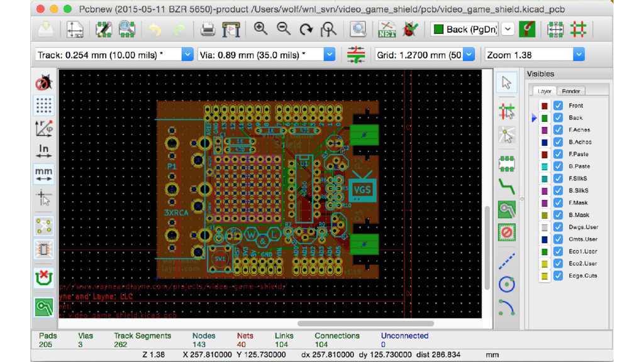
Task: Print the board
Action: (x=208, y=30)
